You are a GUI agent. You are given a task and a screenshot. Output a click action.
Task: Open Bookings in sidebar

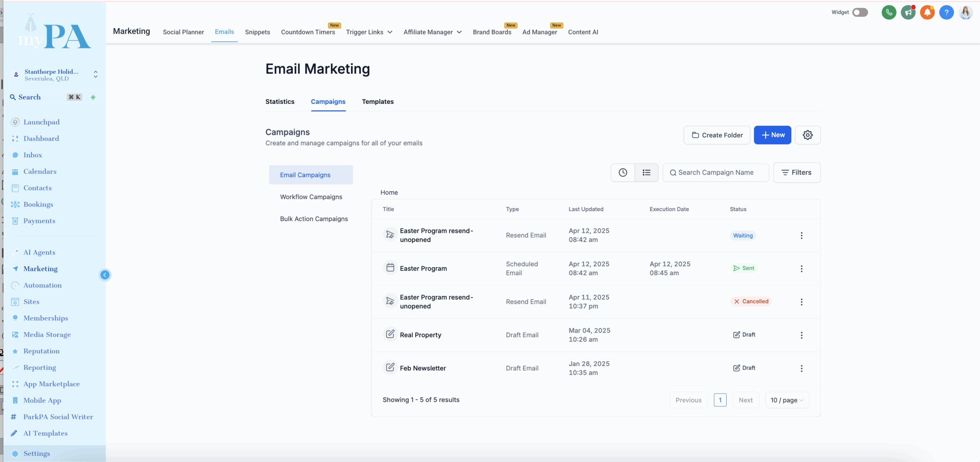click(x=38, y=204)
